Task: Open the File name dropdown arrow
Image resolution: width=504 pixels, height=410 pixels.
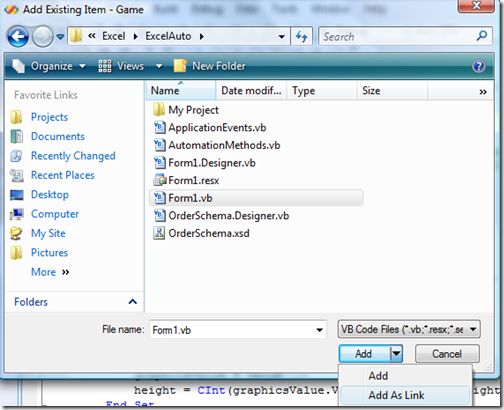Action: 319,330
